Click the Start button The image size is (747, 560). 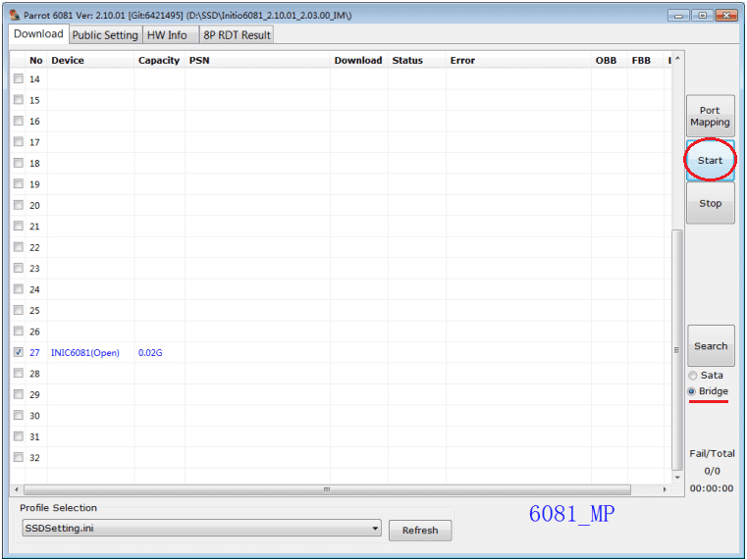710,160
